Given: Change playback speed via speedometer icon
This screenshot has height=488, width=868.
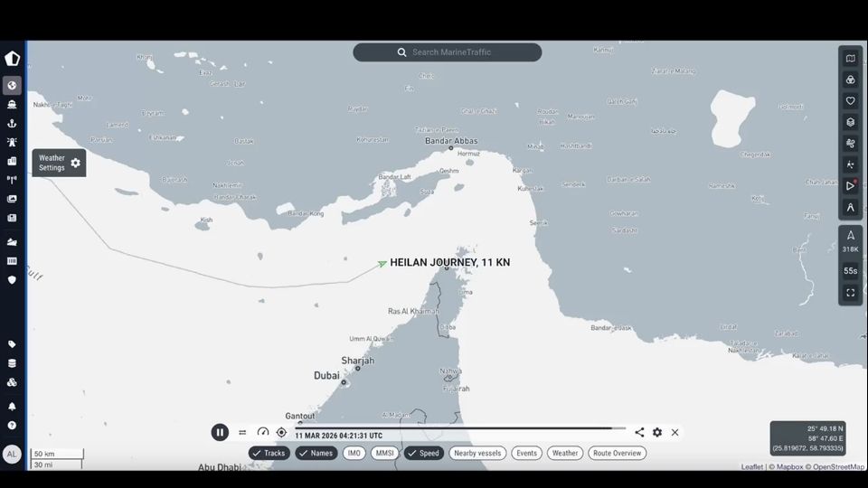Looking at the screenshot, I should [x=263, y=432].
